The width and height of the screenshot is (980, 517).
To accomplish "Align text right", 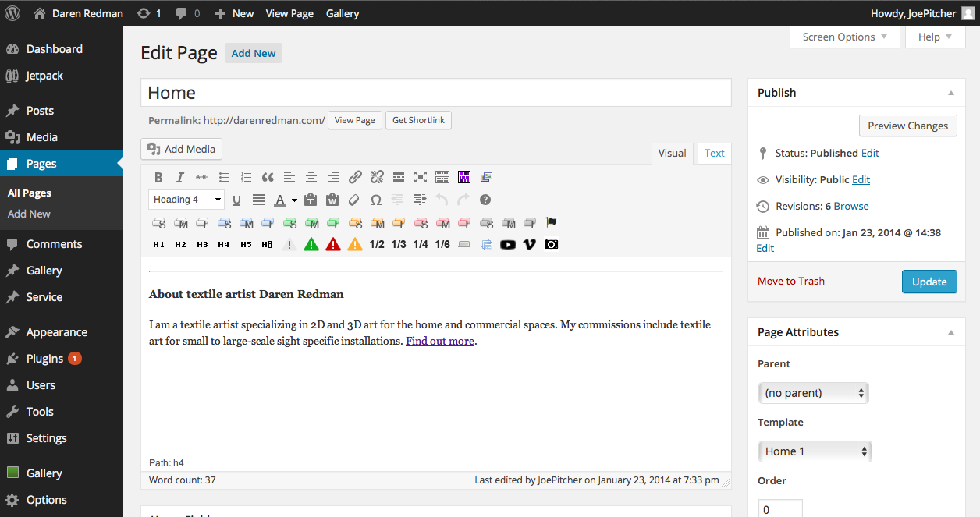I will (x=333, y=177).
